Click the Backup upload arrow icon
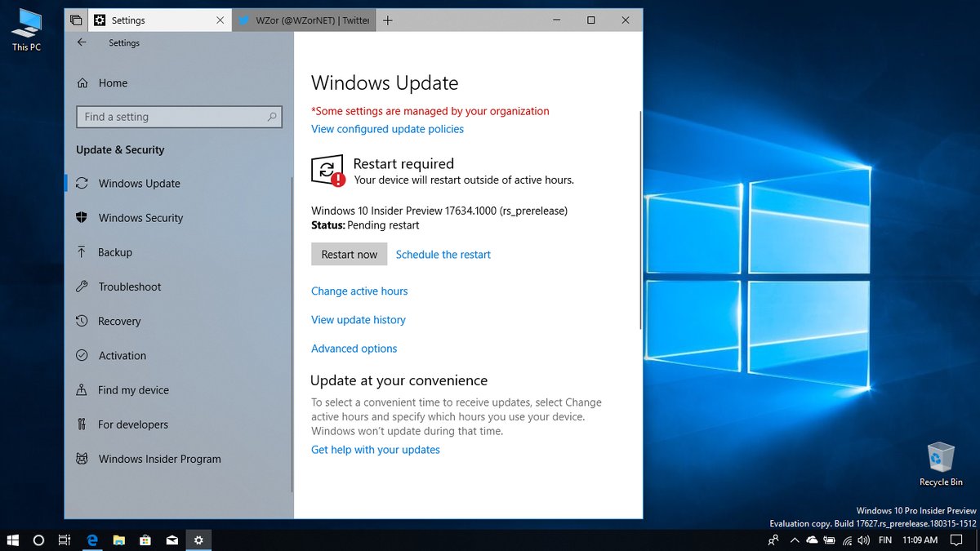The height and width of the screenshot is (551, 980). (x=82, y=252)
